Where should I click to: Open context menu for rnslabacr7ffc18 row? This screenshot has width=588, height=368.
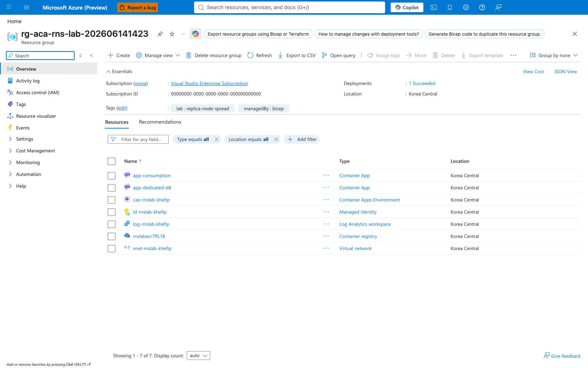326,236
